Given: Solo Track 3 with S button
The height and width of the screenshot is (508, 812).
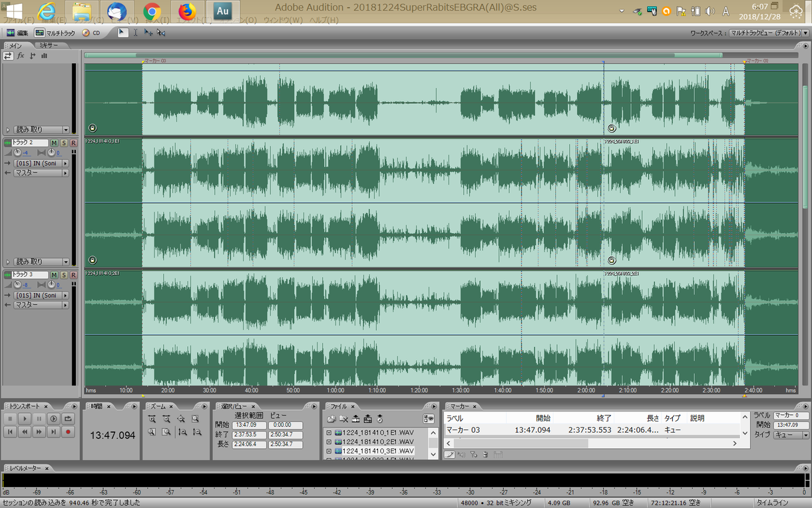Looking at the screenshot, I should [x=64, y=275].
